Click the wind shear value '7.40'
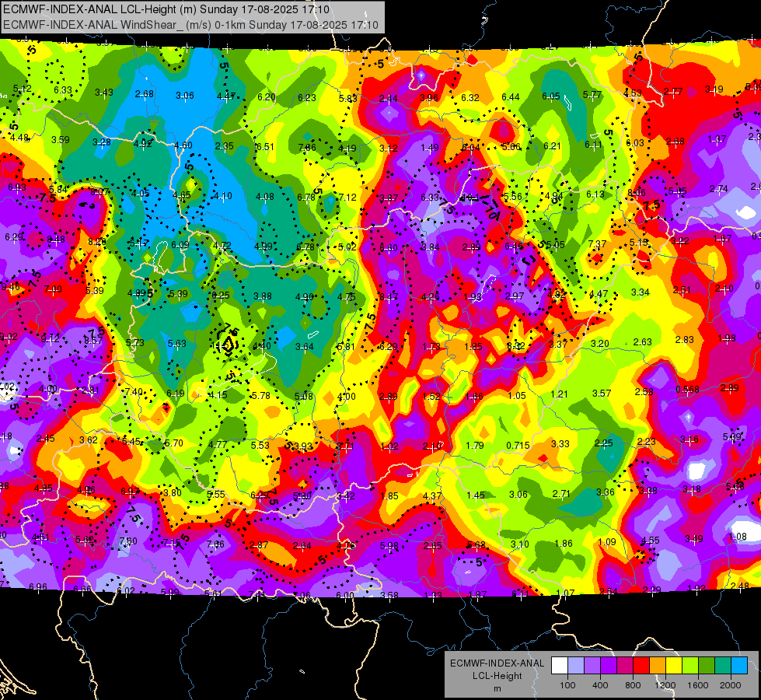Image resolution: width=761 pixels, height=700 pixels. 134,392
